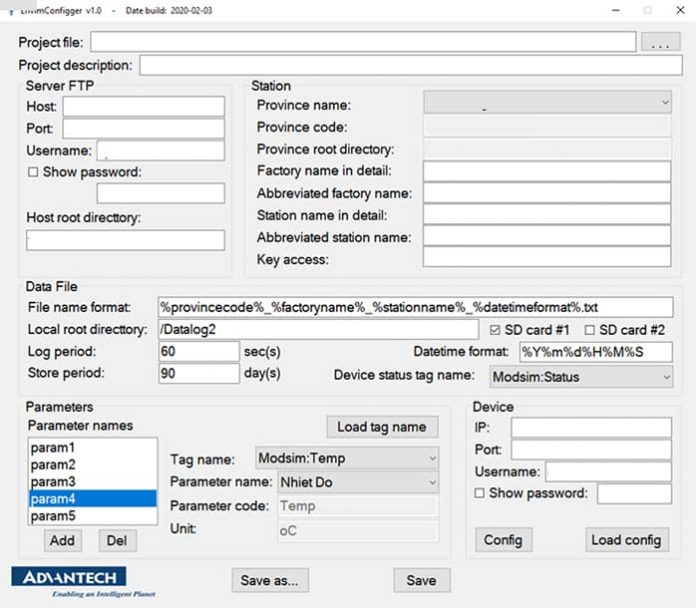This screenshot has height=608, width=696.
Task: Focus the Abbreviated station name field
Action: coord(547,236)
